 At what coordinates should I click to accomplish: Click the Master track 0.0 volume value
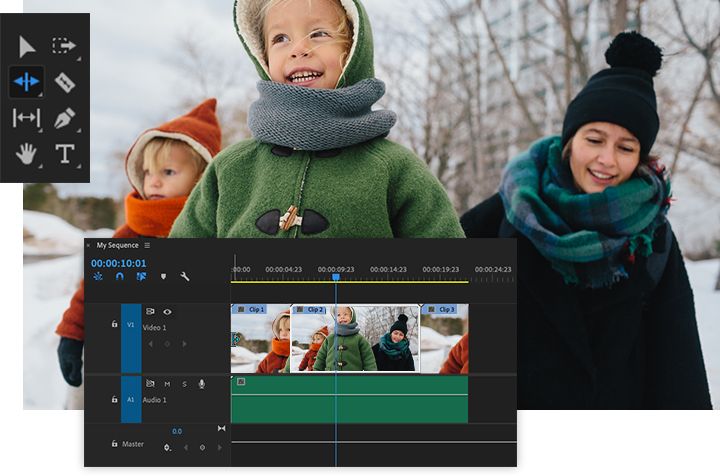click(177, 431)
